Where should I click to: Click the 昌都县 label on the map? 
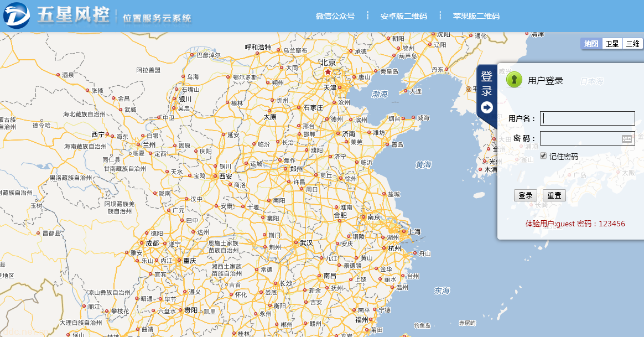coord(52,233)
